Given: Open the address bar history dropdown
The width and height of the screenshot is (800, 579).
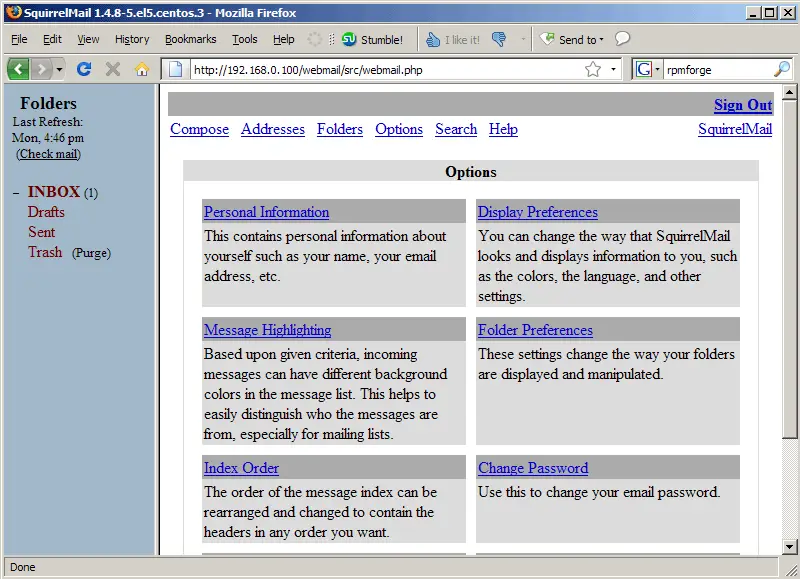Looking at the screenshot, I should point(613,69).
